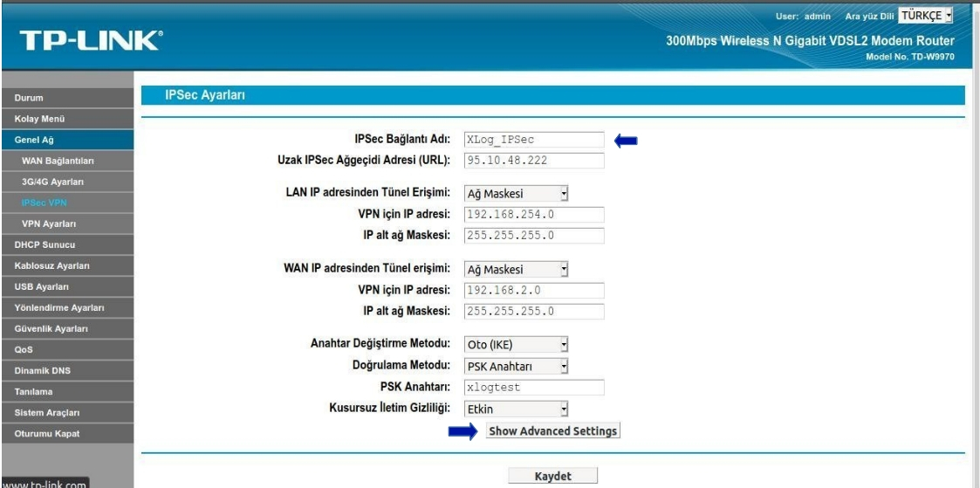Select Genel Ağ in sidebar
The width and height of the screenshot is (980, 488).
[x=67, y=140]
